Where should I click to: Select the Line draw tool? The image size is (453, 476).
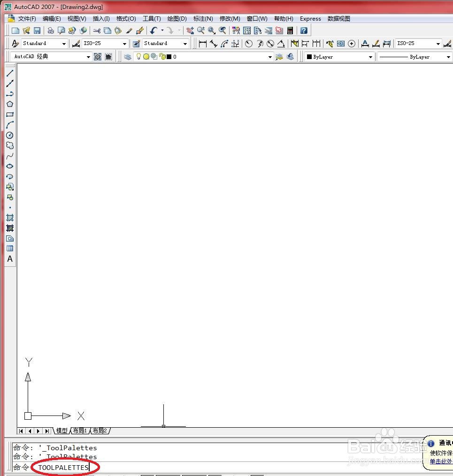coord(10,73)
